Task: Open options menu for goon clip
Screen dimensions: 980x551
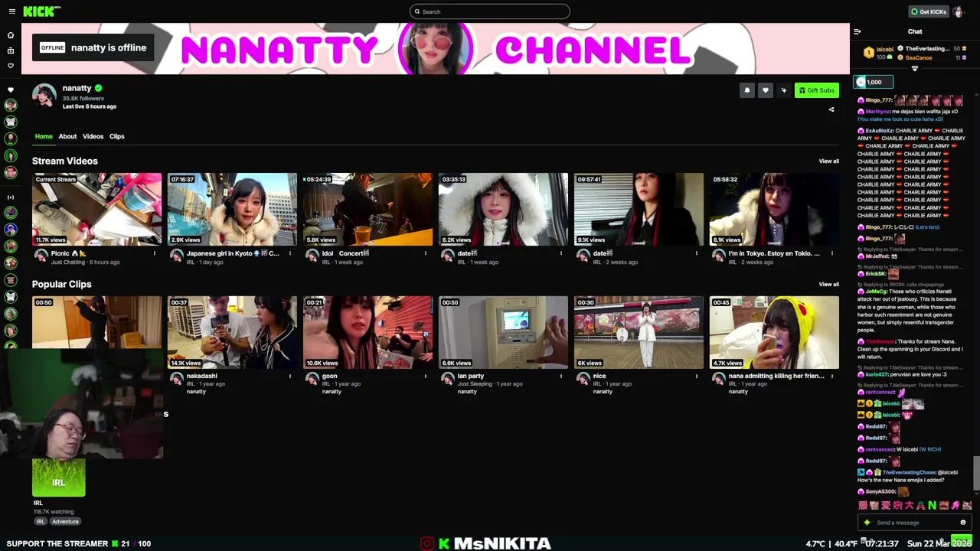Action: point(426,377)
